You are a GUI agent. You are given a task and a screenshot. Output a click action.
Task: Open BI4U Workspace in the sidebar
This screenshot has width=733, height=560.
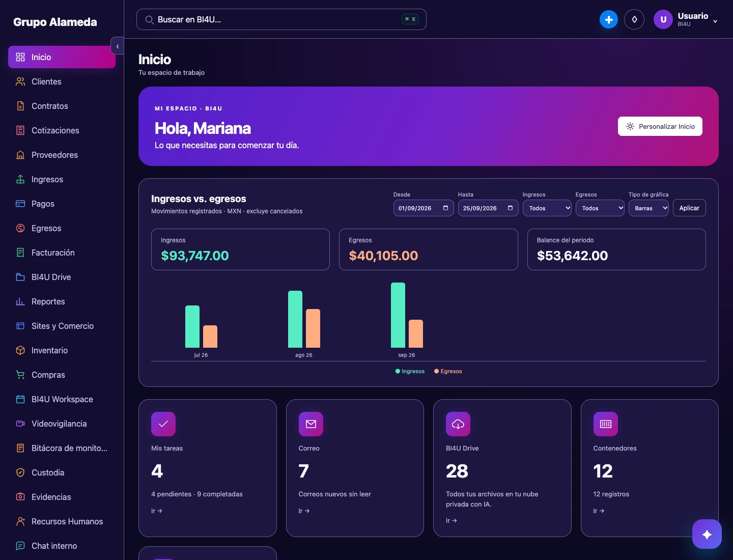click(62, 399)
